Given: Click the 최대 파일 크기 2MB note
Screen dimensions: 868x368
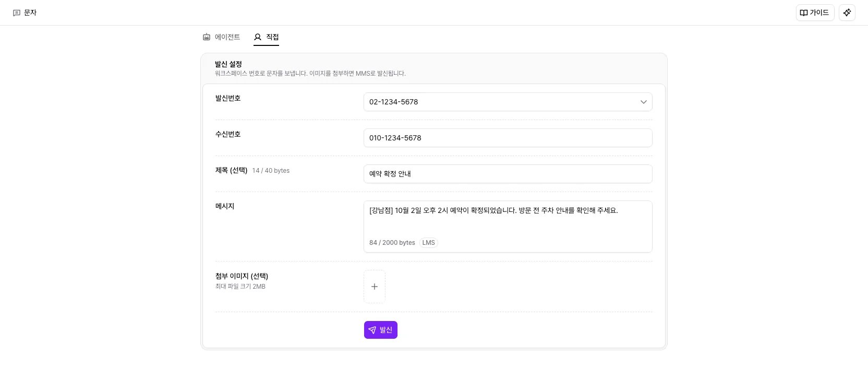Looking at the screenshot, I should pos(240,287).
